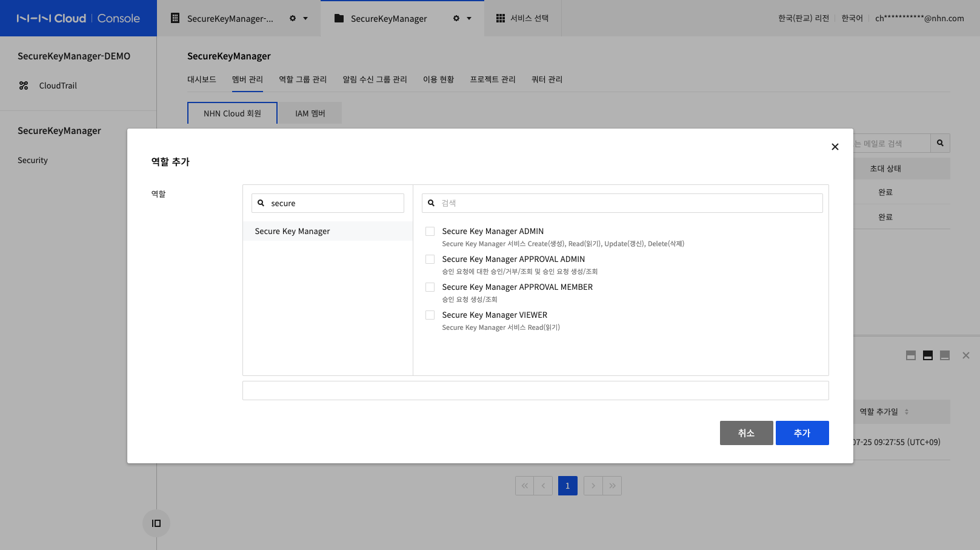Click the organization building icon before SecureKeyManager-
The image size is (980, 550).
[x=175, y=18]
